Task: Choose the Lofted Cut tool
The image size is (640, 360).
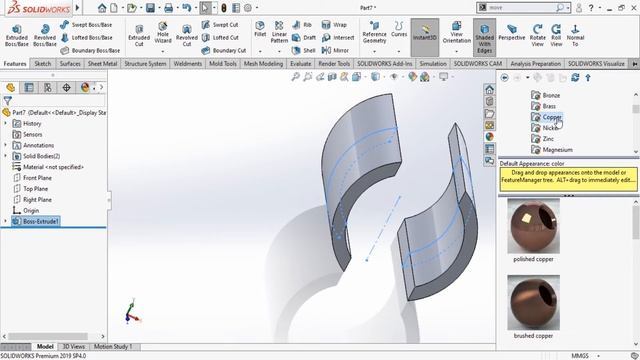Action: click(x=220, y=38)
